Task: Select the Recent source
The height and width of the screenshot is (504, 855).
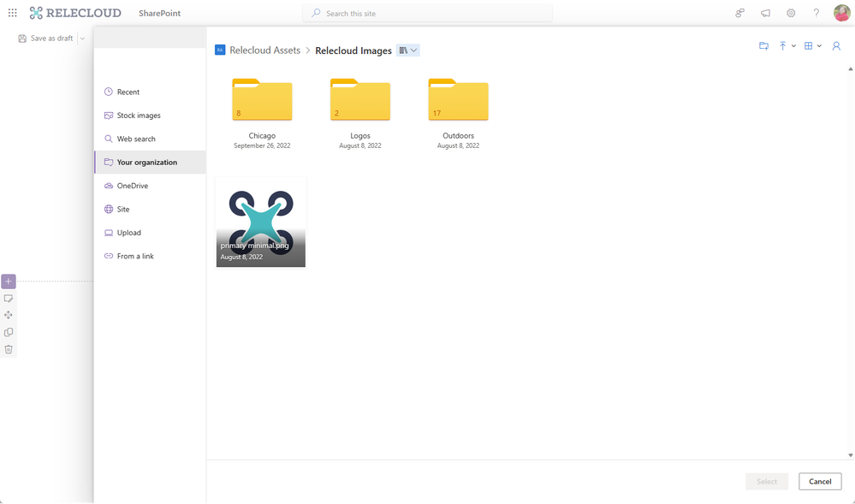Action: [150, 92]
